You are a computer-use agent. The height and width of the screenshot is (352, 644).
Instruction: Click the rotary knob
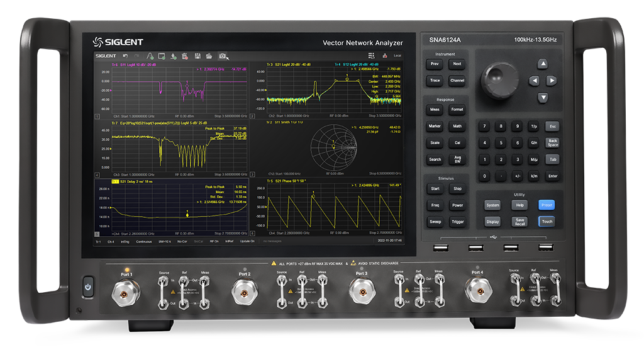(x=500, y=80)
